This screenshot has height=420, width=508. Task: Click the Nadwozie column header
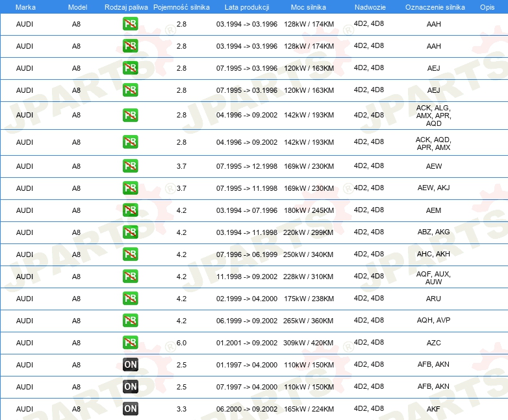(370, 7)
